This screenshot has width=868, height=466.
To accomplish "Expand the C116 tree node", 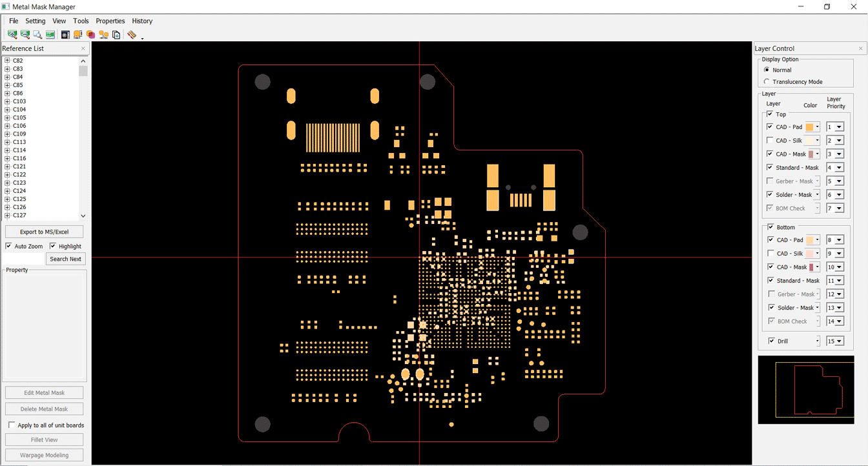I will click(x=7, y=158).
